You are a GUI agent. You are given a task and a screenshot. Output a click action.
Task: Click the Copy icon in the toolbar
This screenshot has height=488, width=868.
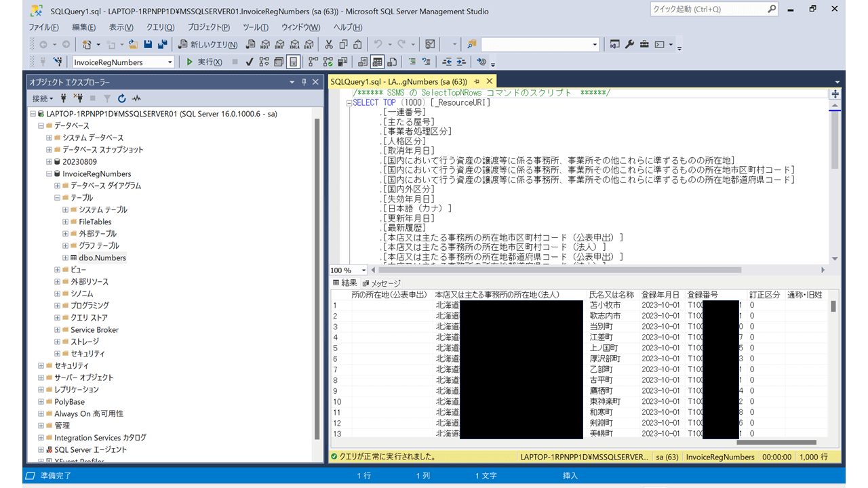(343, 45)
